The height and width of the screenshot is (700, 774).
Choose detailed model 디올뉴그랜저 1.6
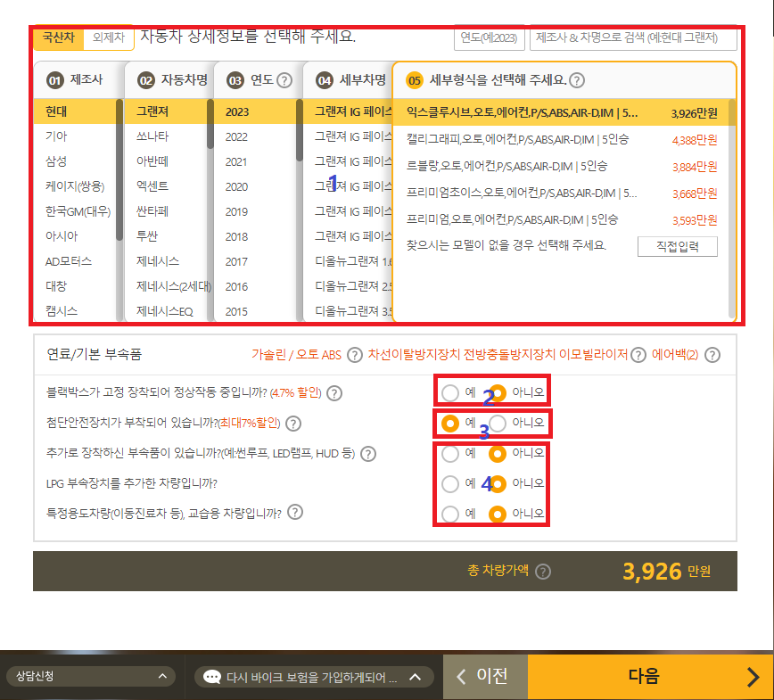(x=353, y=261)
